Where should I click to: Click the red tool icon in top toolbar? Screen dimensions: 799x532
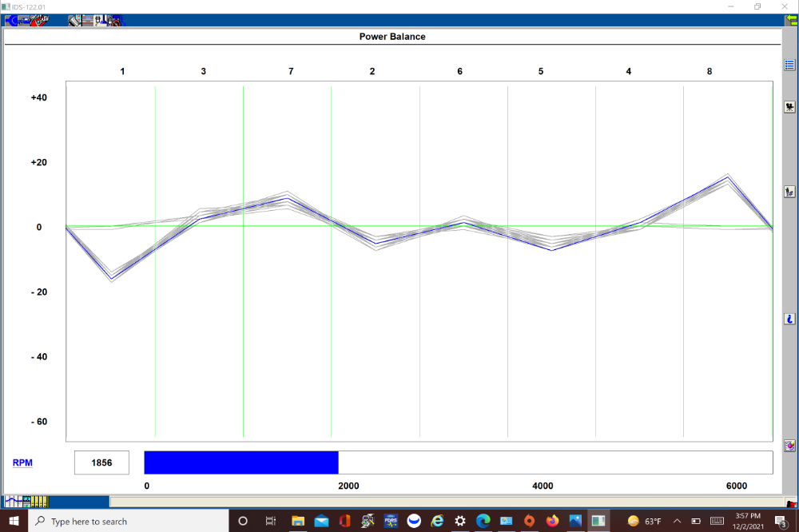[38, 21]
